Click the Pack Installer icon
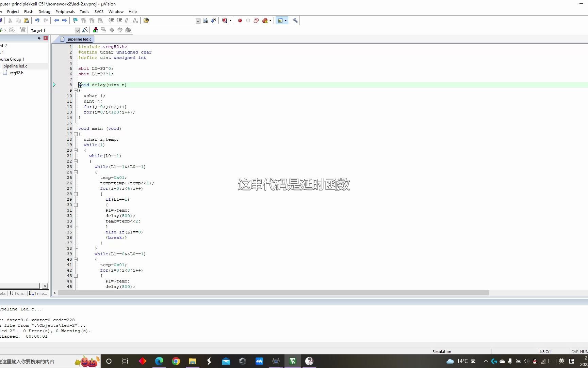This screenshot has width=588, height=368. pos(128,30)
